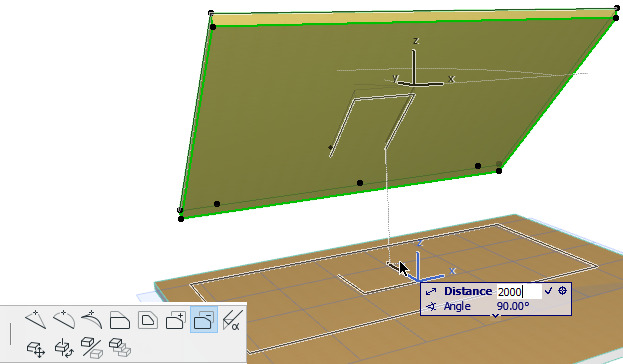Select the Offset Edge pet palette icon
The height and width of the screenshot is (364, 623).
click(x=120, y=320)
